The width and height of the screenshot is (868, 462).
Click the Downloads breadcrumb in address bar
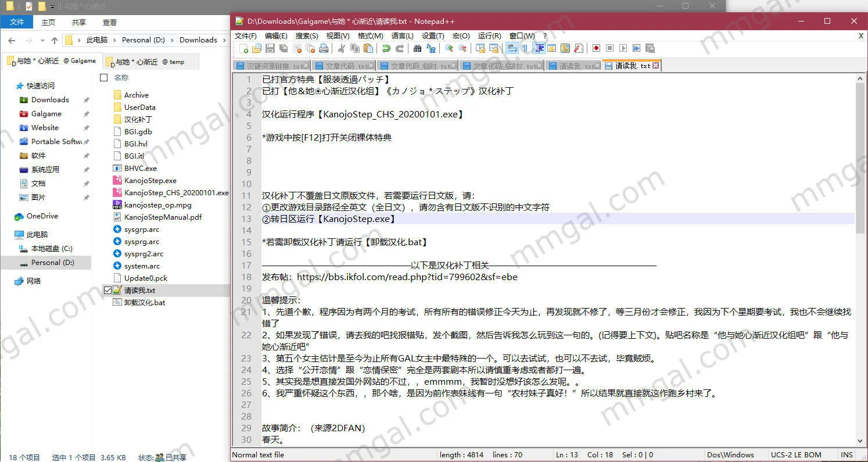pos(198,40)
